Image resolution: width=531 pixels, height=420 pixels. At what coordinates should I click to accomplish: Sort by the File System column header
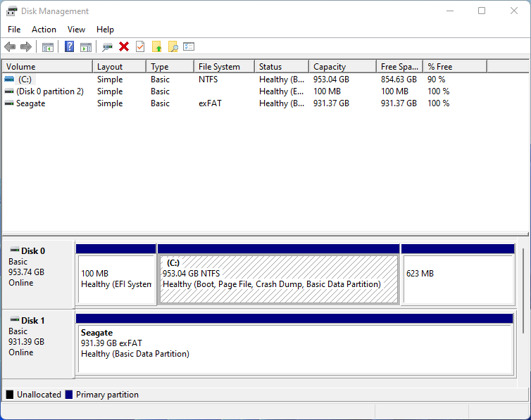click(x=225, y=67)
